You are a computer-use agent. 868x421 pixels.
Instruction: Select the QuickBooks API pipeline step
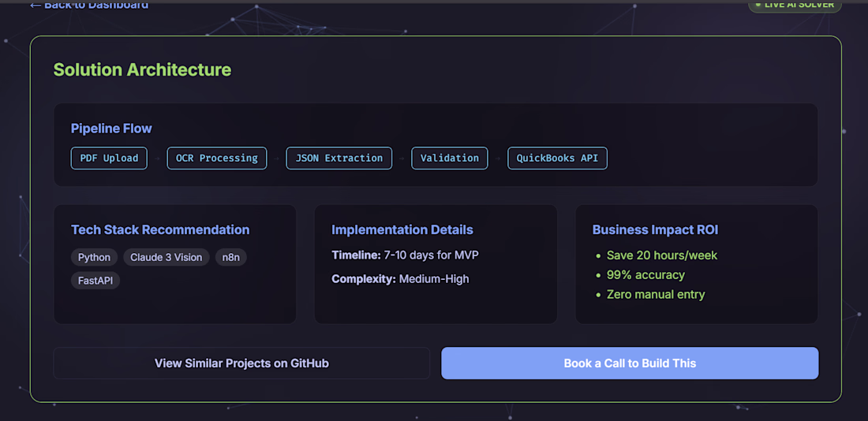[x=557, y=158]
